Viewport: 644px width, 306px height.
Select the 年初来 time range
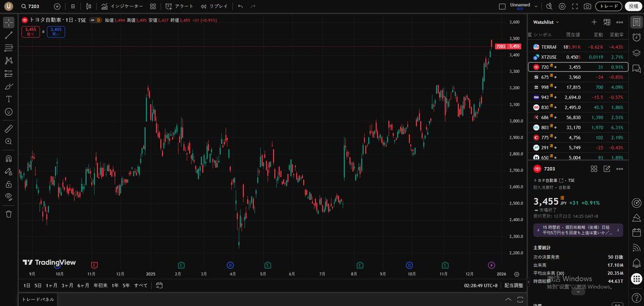100,286
